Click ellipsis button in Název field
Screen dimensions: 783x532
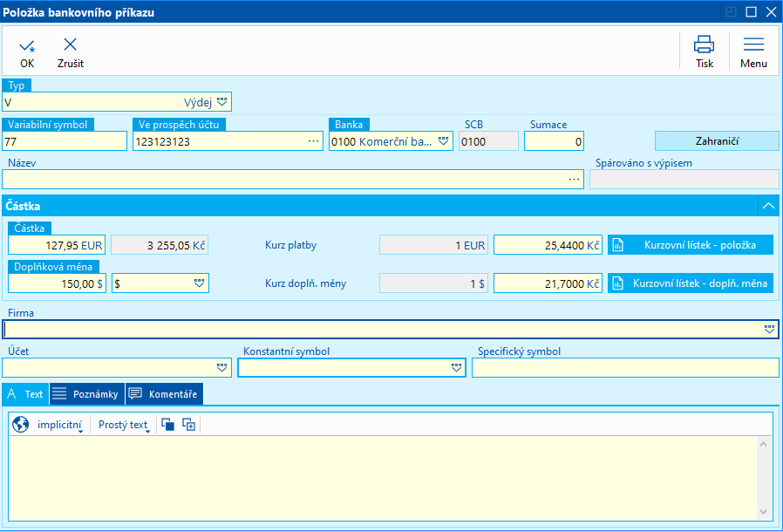pos(574,179)
